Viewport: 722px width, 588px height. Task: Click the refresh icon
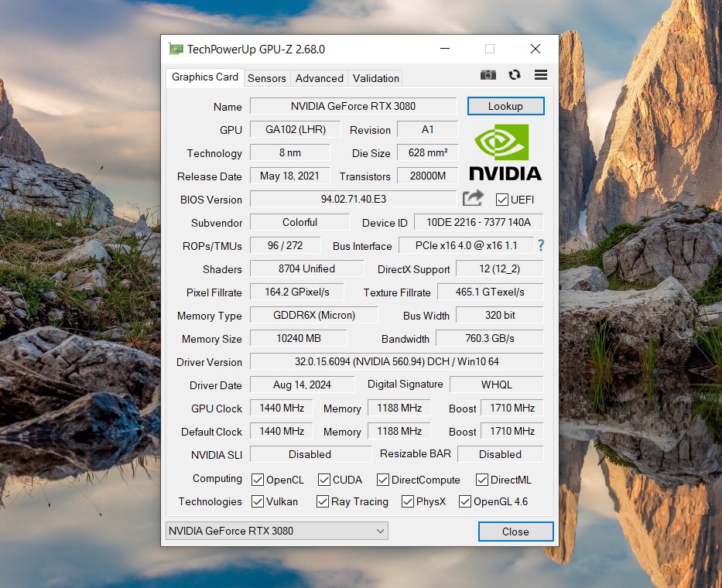514,75
